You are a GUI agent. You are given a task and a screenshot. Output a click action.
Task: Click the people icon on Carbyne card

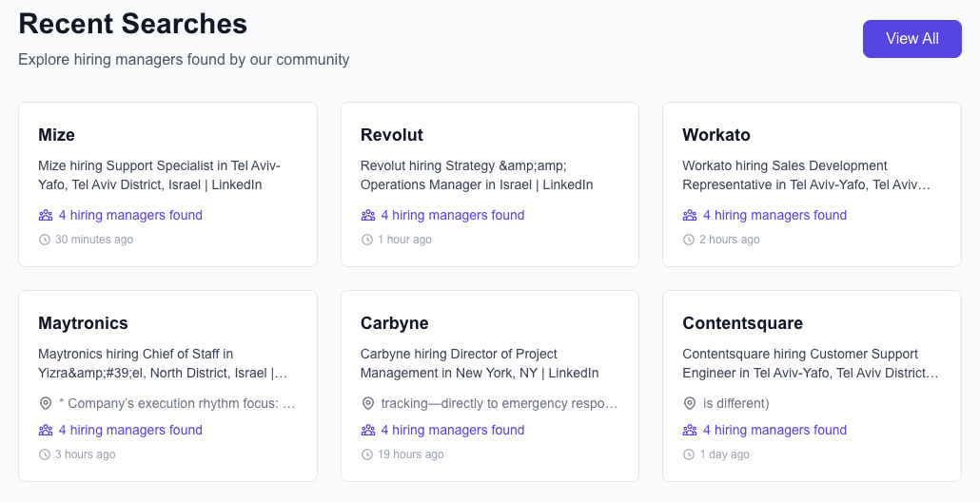click(368, 430)
